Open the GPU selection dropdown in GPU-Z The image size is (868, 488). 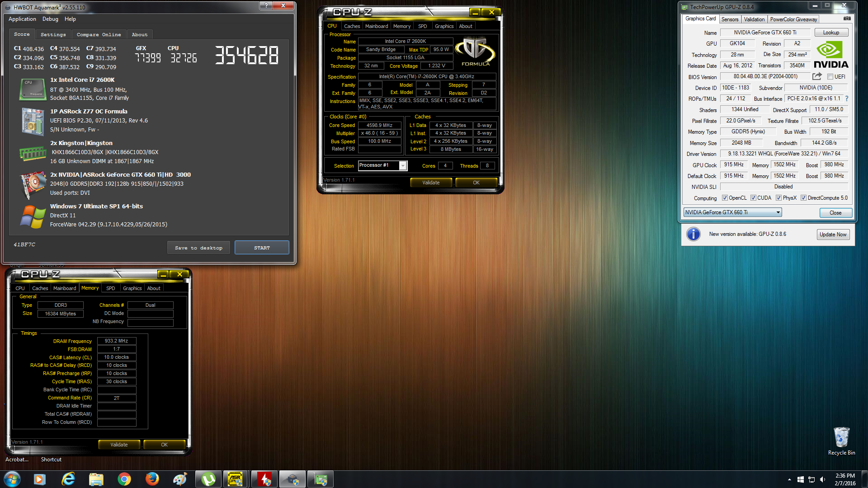coord(732,212)
